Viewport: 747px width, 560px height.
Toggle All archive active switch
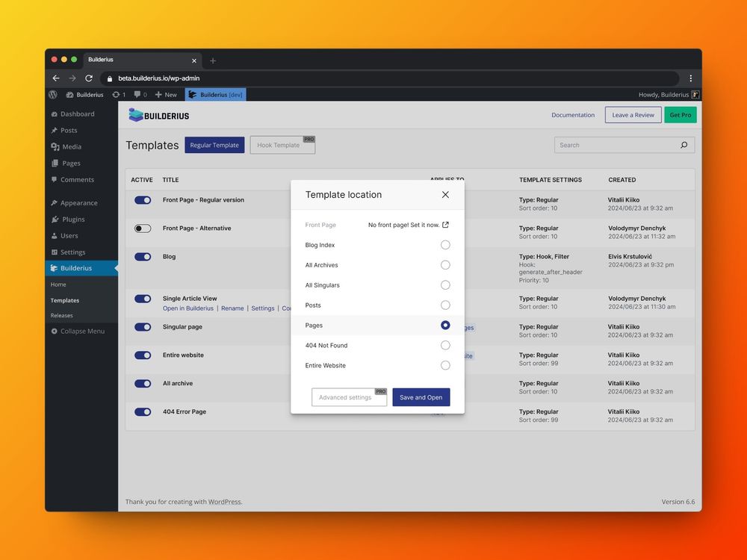143,383
